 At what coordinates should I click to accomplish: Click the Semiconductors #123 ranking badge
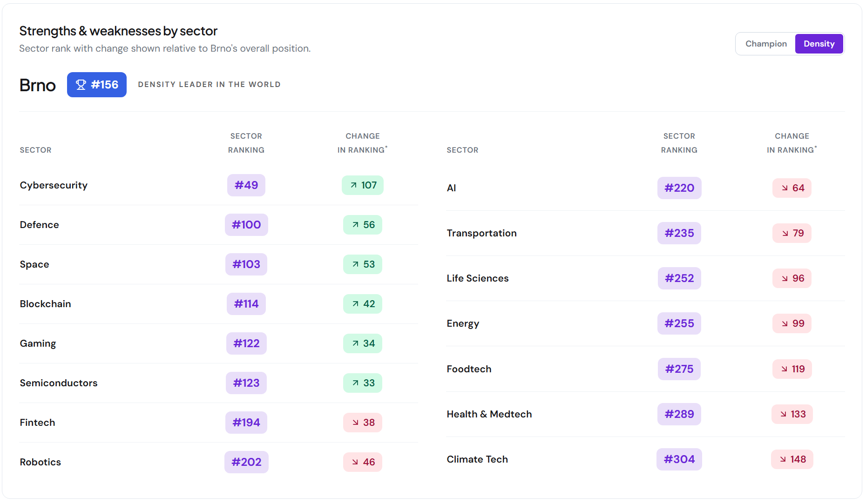pos(246,383)
